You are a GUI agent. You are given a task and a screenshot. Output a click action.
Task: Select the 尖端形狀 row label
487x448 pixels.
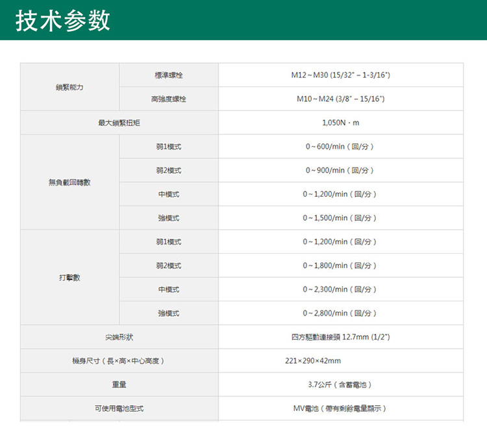click(x=119, y=337)
